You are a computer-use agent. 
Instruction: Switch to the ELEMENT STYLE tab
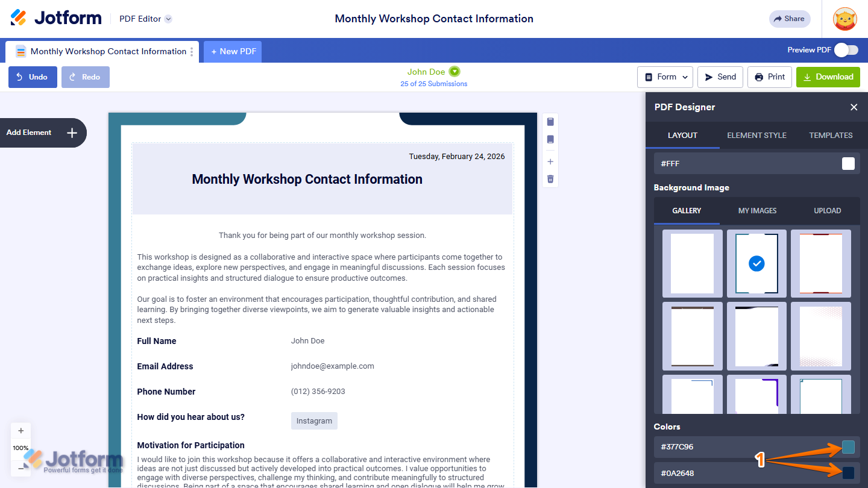point(756,135)
